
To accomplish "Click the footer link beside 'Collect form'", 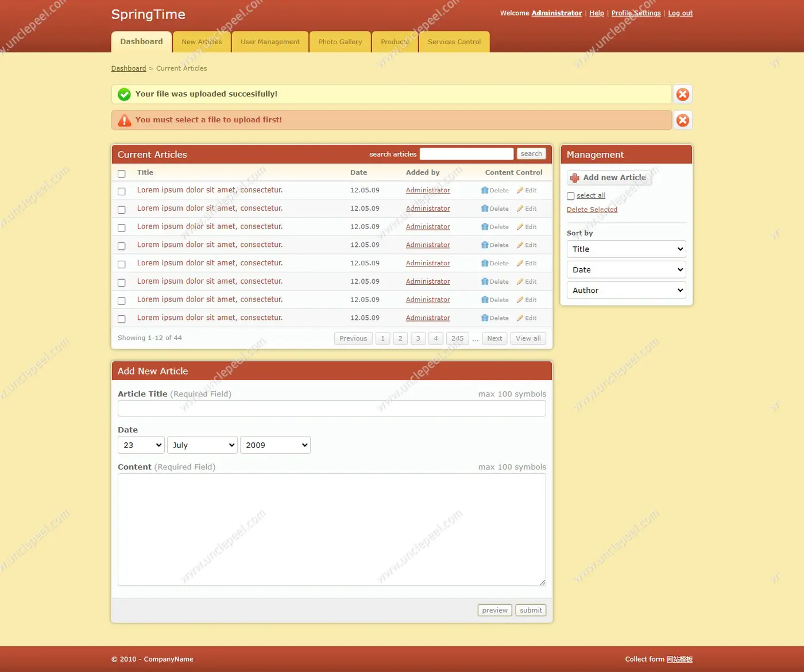I will click(x=679, y=659).
